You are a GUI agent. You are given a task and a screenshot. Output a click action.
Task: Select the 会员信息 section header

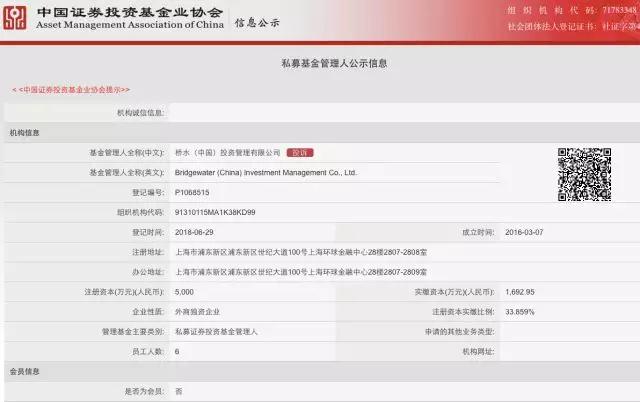click(x=24, y=371)
